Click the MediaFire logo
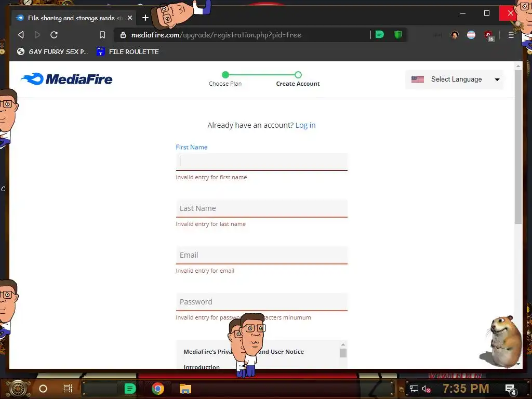This screenshot has width=532, height=399. click(66, 79)
